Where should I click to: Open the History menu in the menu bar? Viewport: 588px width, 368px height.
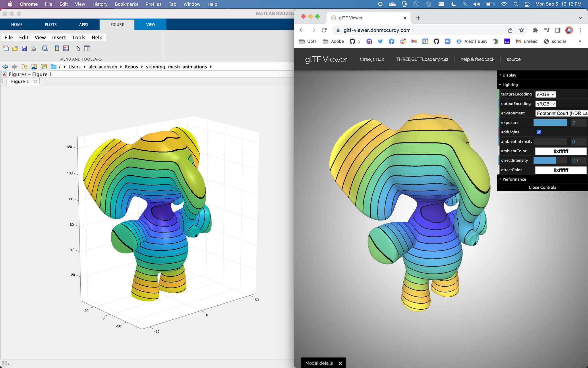[100, 4]
